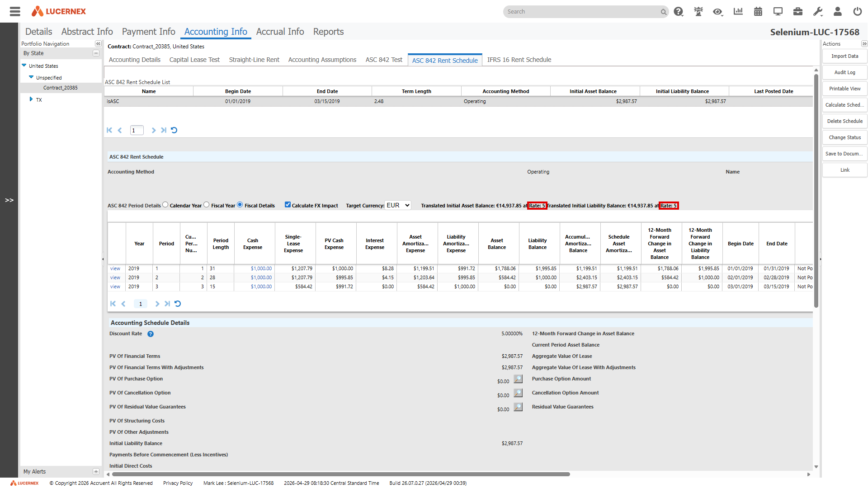Open the Reports tab
868x488 pixels.
click(x=328, y=32)
